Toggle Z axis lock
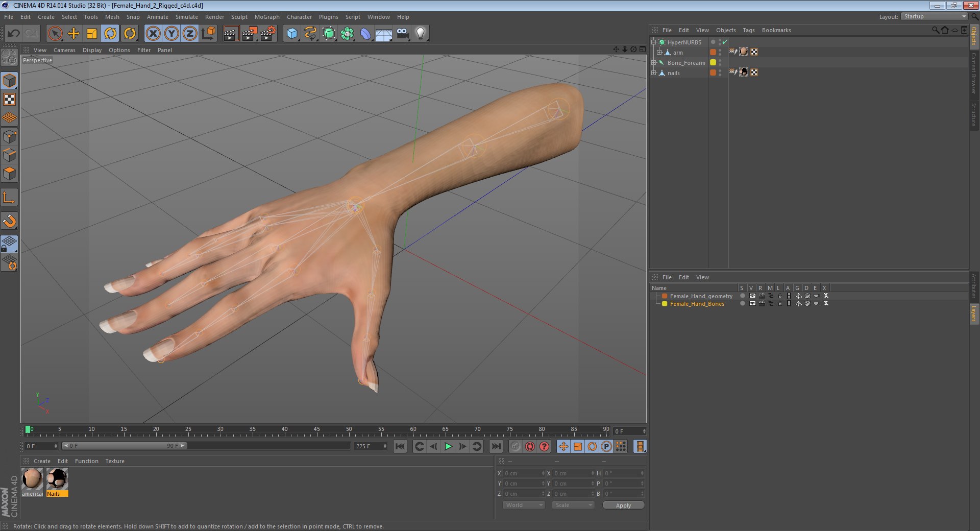The width and height of the screenshot is (980, 531). pos(190,34)
